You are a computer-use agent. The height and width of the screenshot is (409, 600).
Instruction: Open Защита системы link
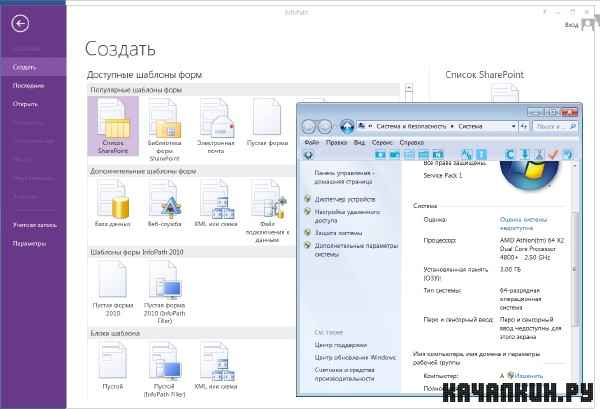pos(338,233)
